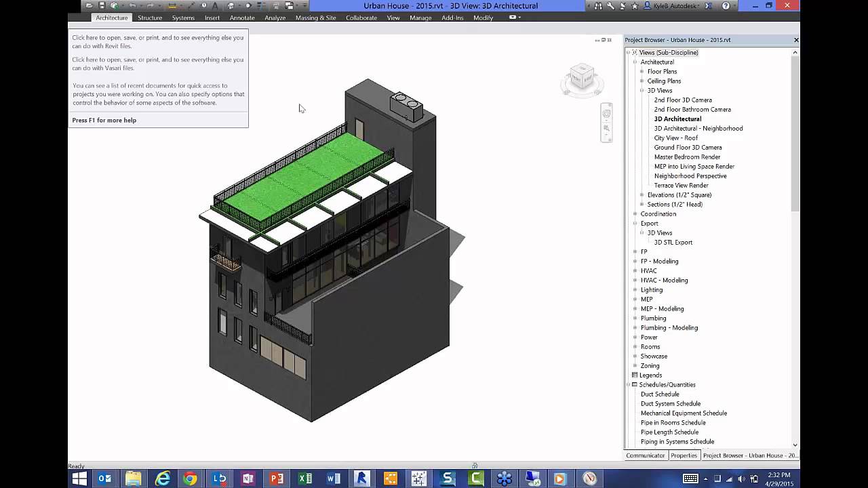
Task: Switch to the Communicator panel tab
Action: point(646,455)
